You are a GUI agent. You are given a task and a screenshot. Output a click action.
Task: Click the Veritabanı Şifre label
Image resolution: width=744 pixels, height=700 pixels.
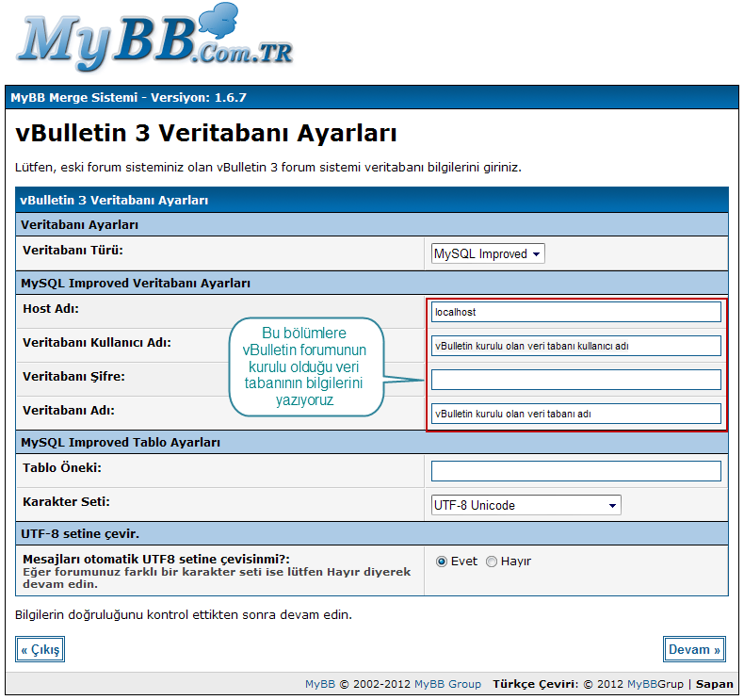(x=74, y=377)
